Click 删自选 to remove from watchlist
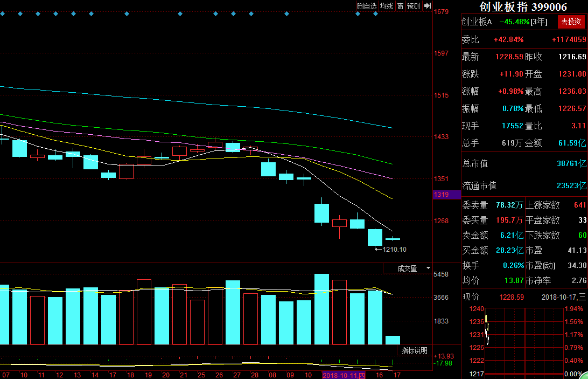The height and width of the screenshot is (379, 588). pyautogui.click(x=367, y=6)
